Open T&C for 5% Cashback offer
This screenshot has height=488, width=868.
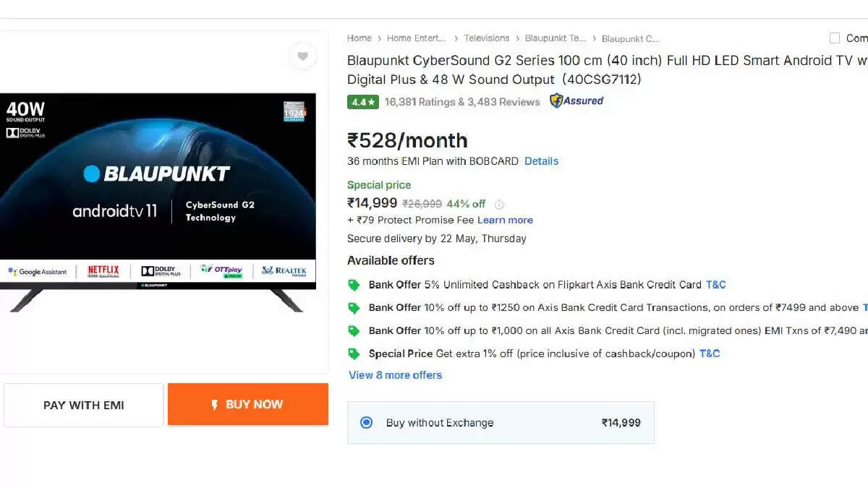click(x=716, y=285)
